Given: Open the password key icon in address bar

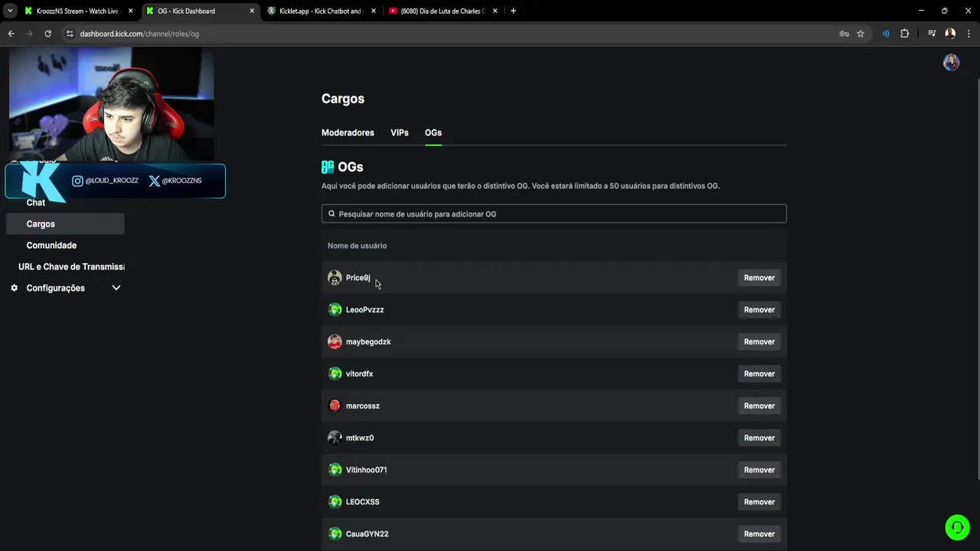Looking at the screenshot, I should pos(844,34).
